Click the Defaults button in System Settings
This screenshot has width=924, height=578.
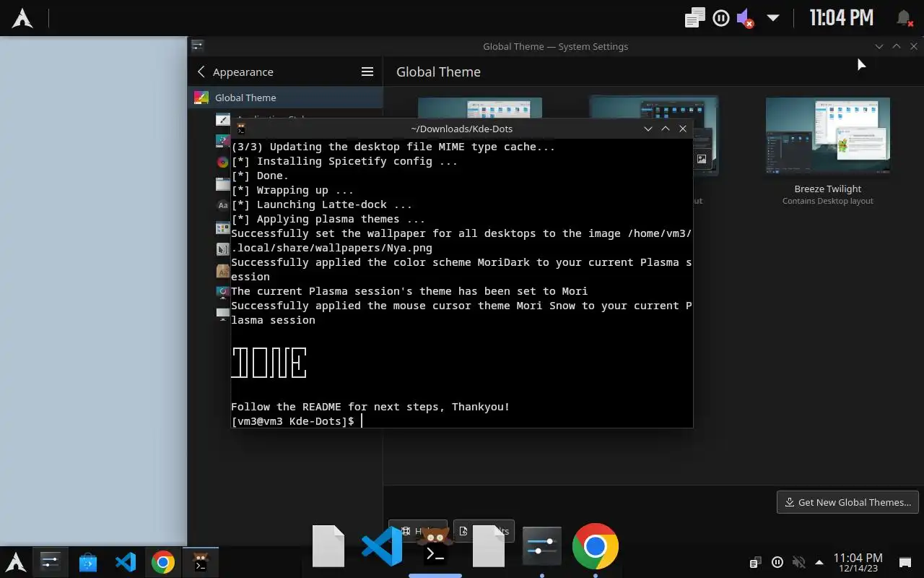pyautogui.click(x=484, y=531)
